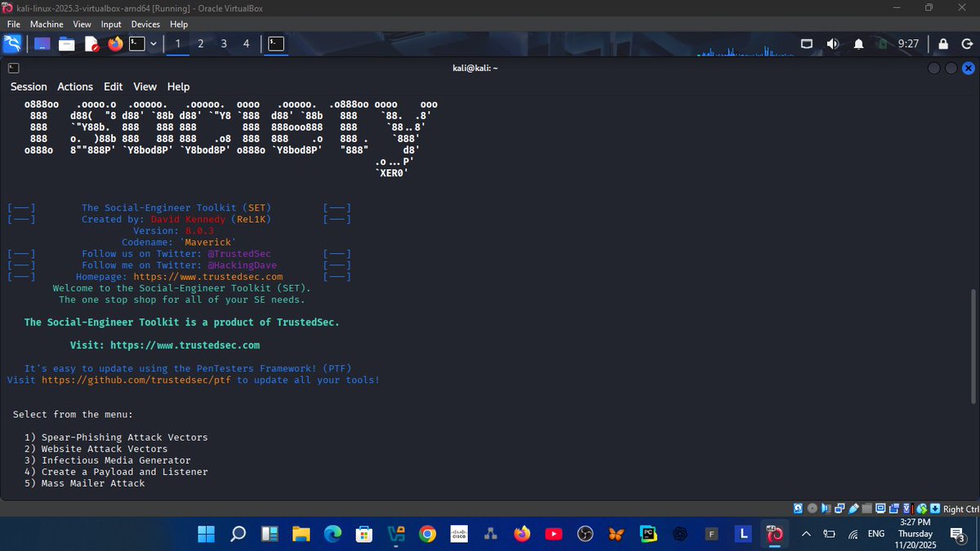Click the https://www.trustedsec.com homepage link

click(x=208, y=277)
